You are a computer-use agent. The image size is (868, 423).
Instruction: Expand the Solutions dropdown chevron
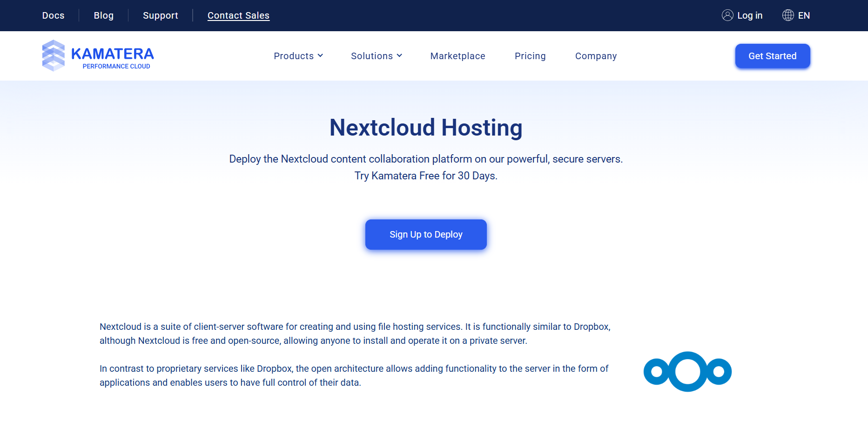click(x=399, y=56)
